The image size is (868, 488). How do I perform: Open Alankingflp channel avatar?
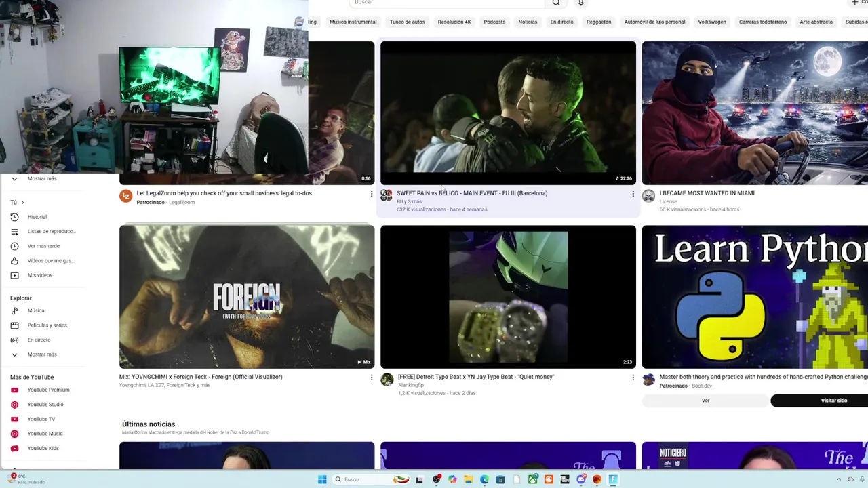pos(387,380)
